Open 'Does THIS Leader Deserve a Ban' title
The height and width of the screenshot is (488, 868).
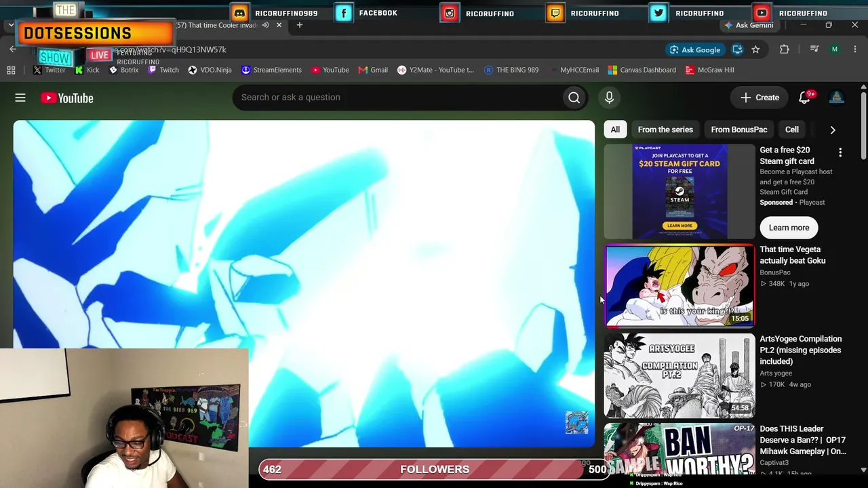[x=803, y=440]
